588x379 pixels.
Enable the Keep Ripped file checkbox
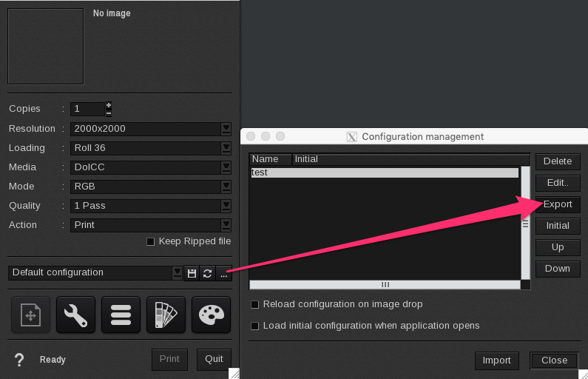(x=151, y=241)
